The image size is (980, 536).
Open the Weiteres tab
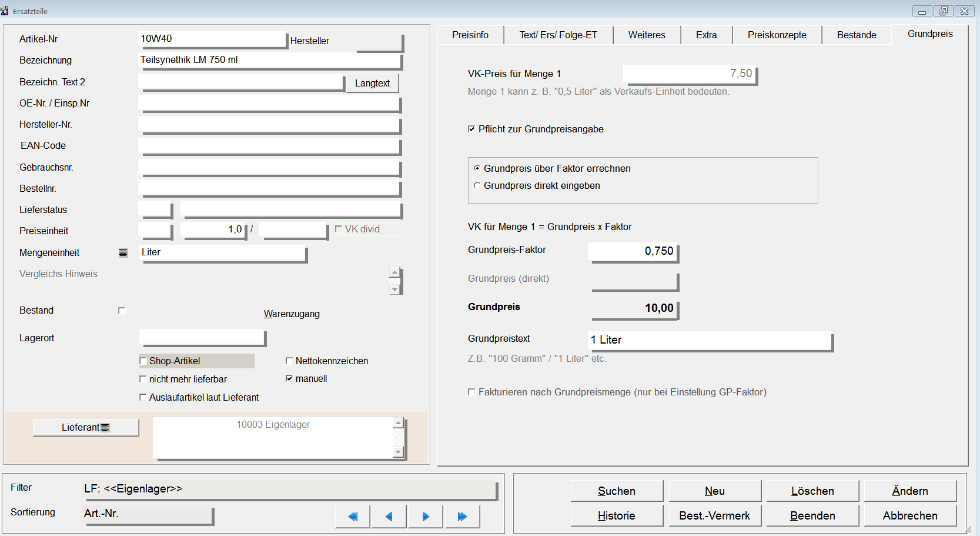647,35
